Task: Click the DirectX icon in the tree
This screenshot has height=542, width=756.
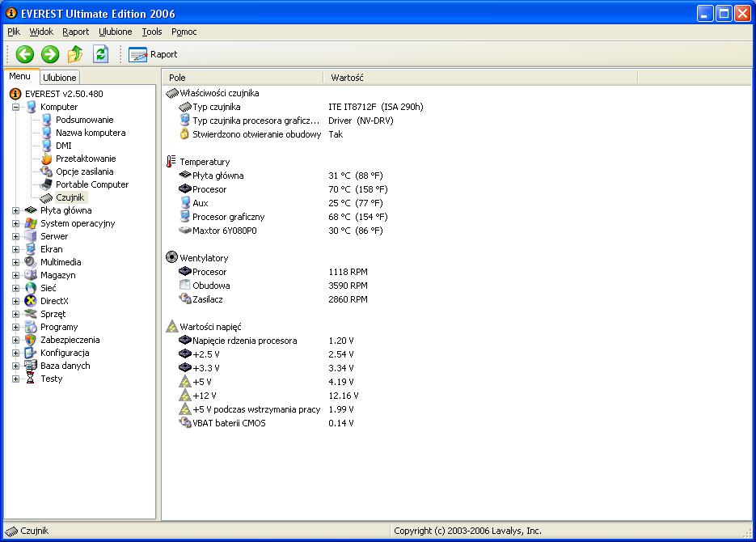Action: point(31,301)
